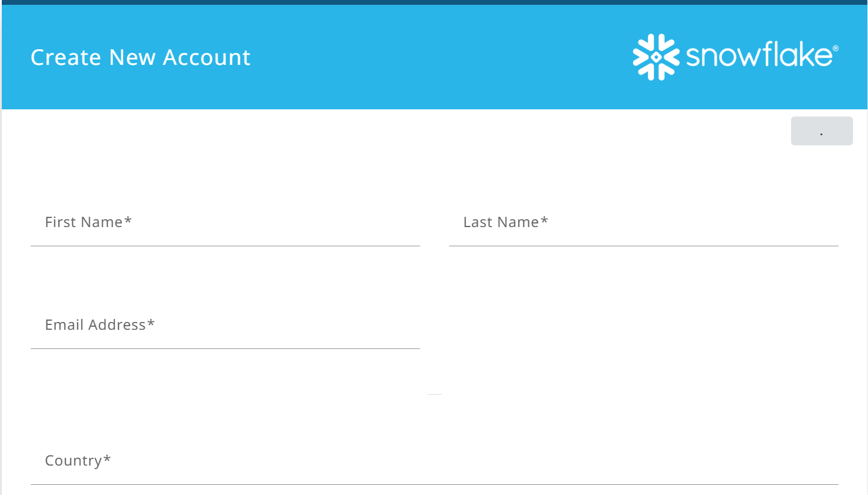Image resolution: width=868 pixels, height=495 pixels.
Task: Click the required asterisk after Country
Action: (107, 459)
